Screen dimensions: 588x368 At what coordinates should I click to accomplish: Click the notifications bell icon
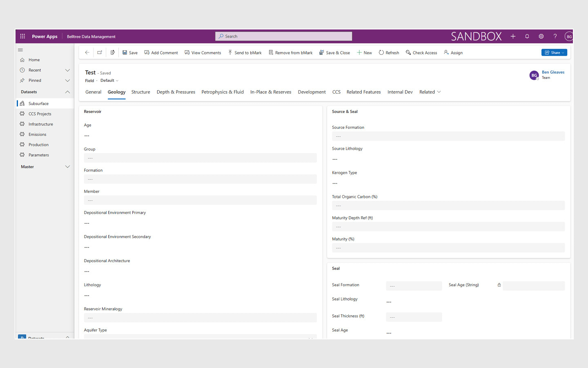click(527, 36)
